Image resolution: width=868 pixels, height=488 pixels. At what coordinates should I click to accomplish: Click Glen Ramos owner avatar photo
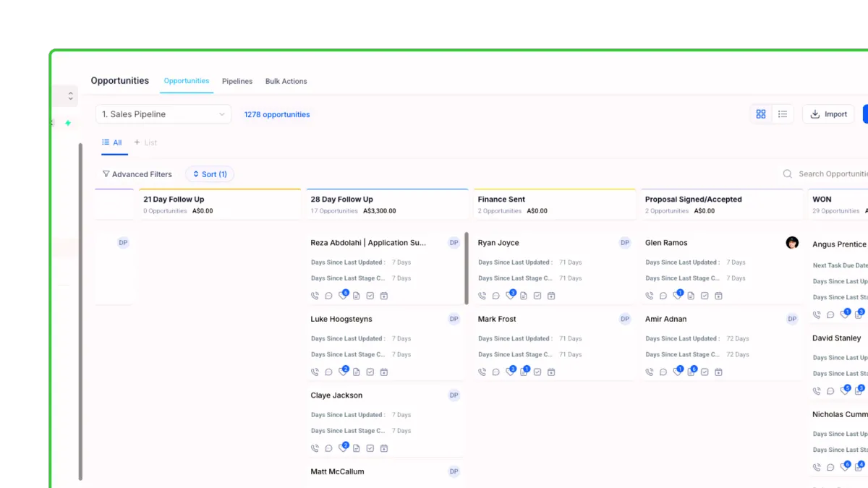point(792,243)
